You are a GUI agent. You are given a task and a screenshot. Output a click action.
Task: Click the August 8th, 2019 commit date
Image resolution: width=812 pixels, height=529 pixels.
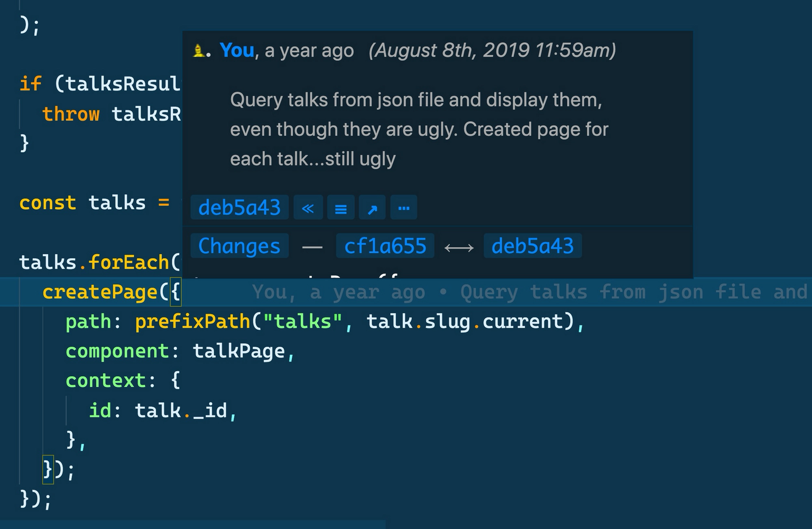pos(492,51)
